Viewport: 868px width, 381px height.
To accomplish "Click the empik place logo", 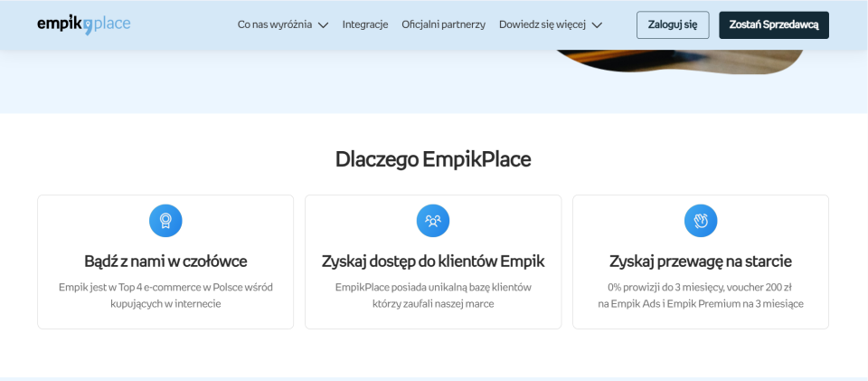I will [84, 24].
